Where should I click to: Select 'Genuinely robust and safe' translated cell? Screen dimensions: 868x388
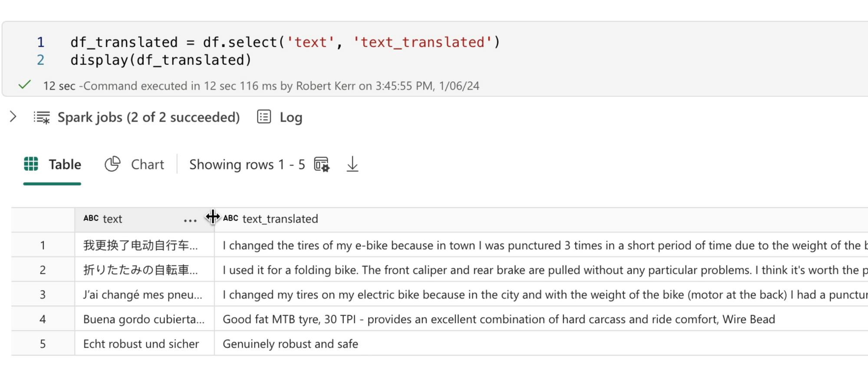(x=290, y=344)
